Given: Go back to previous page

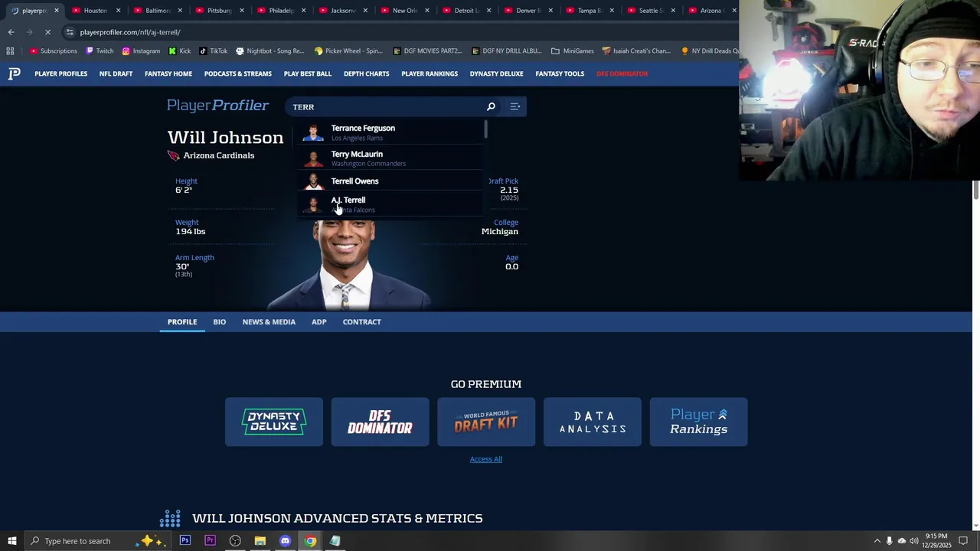Looking at the screenshot, I should click(11, 32).
